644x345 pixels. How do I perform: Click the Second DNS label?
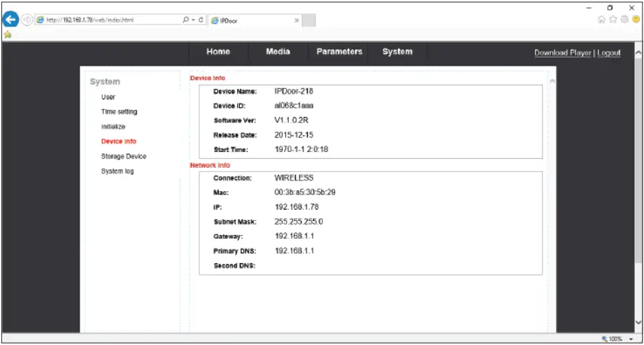pyautogui.click(x=234, y=266)
